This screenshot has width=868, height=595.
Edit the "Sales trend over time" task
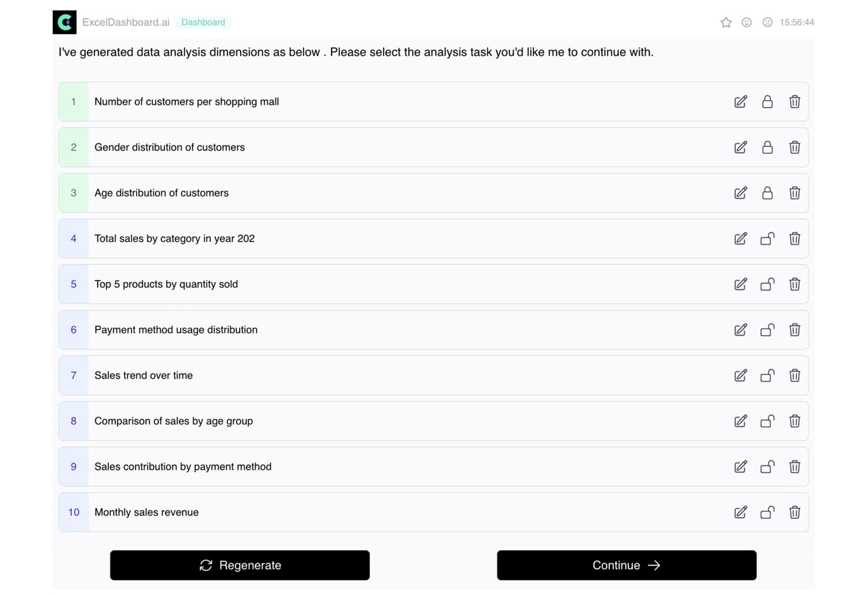click(x=741, y=375)
